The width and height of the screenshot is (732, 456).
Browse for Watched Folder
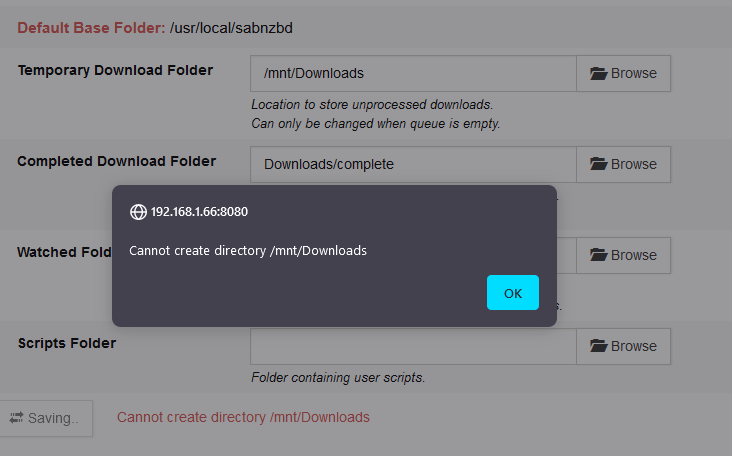pos(623,255)
